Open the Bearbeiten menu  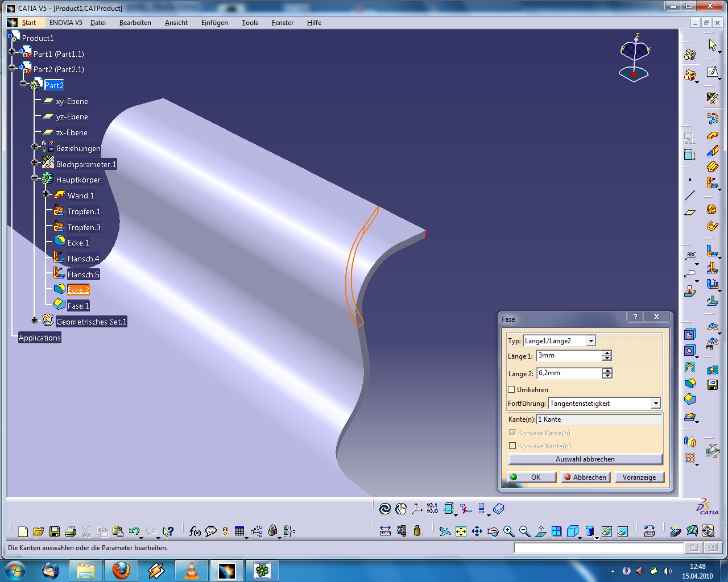[x=135, y=23]
